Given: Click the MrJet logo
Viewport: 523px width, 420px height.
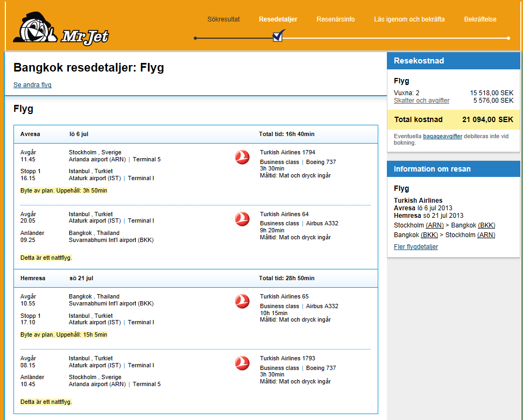Looking at the screenshot, I should pos(61,29).
